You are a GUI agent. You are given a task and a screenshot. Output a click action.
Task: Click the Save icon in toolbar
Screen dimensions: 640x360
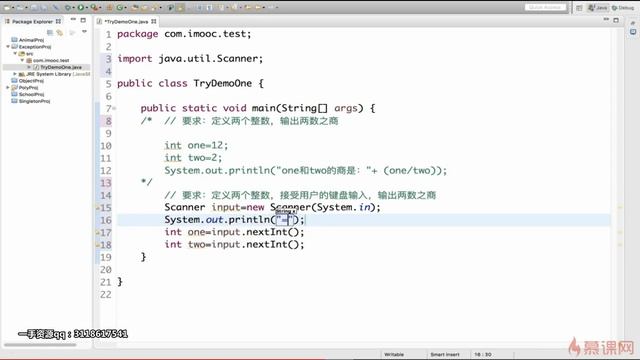coord(33,7)
